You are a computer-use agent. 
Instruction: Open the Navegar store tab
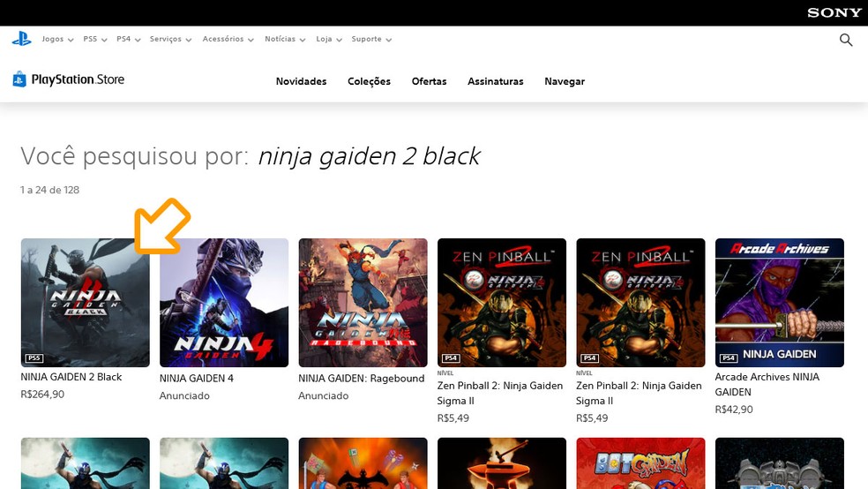(565, 81)
